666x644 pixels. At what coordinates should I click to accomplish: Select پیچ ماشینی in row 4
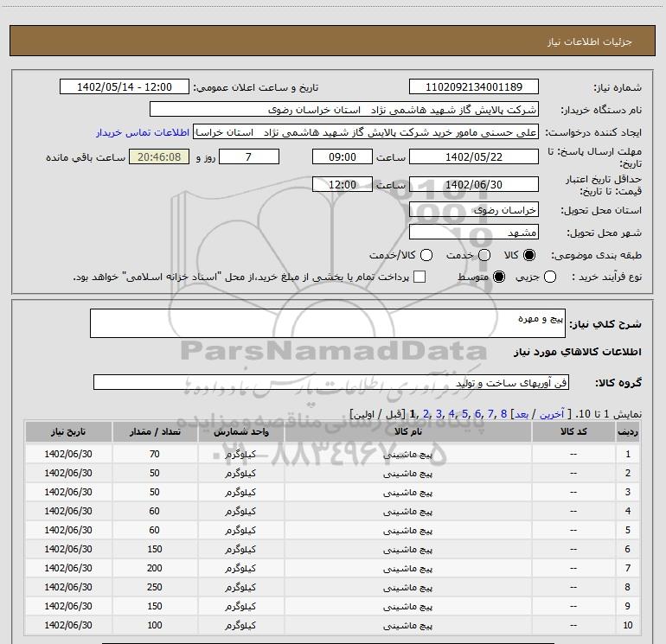[407, 511]
